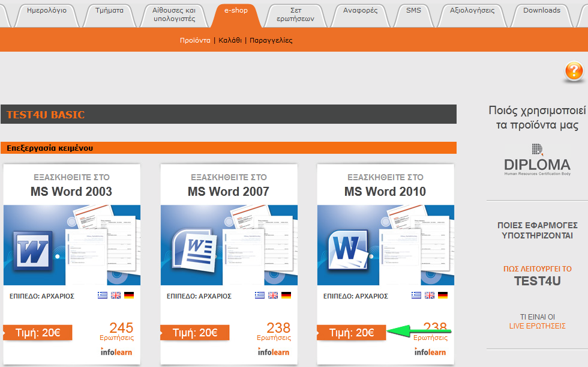
Task: Select UK flag on MS Word 2007 card
Action: 273,296
